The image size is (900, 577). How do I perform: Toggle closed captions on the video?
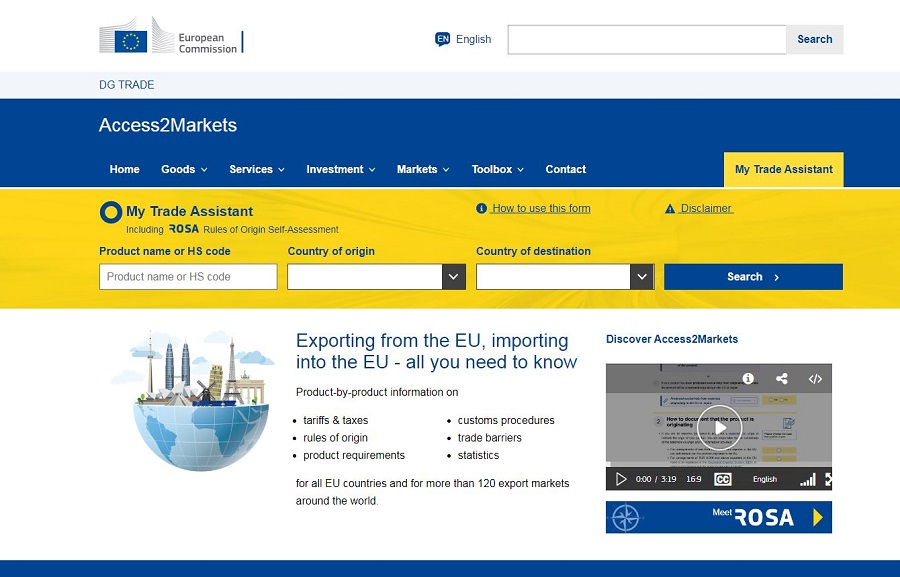[722, 480]
